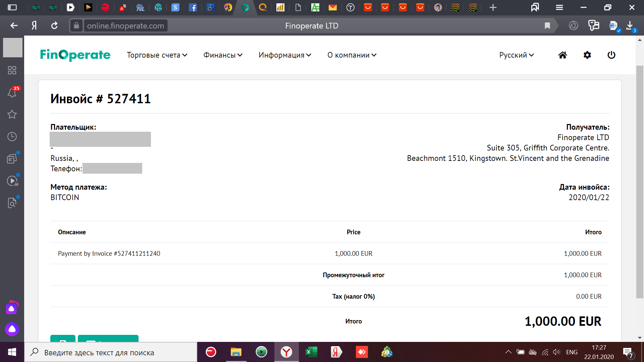Click the BITCOIN payment method text
644x362 pixels.
(x=65, y=197)
